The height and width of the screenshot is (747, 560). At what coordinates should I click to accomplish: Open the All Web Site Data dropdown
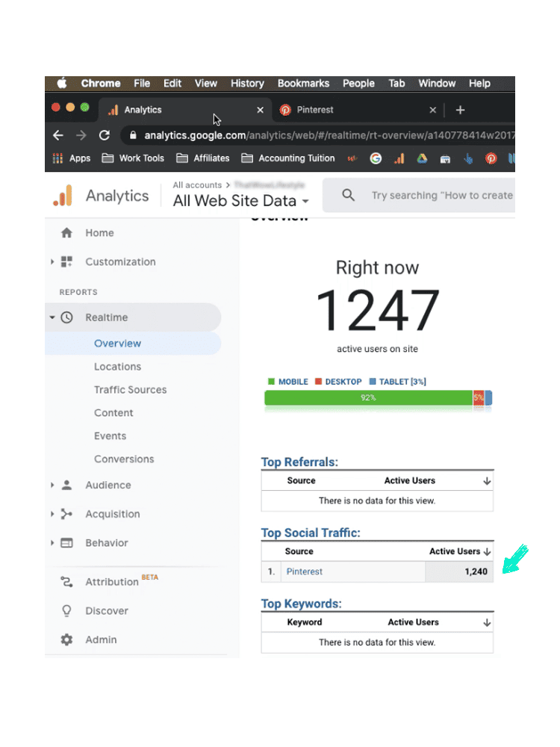coord(241,201)
